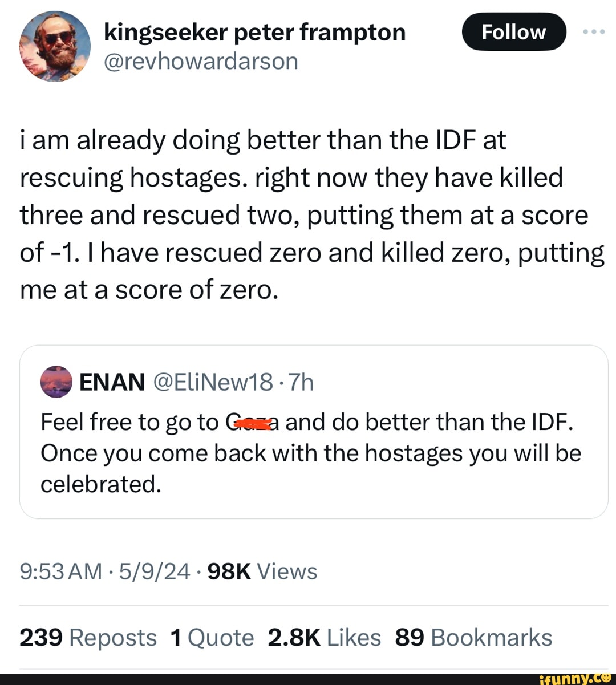The image size is (616, 685).
Task: Show the 239 Reposts list
Action: coord(88,637)
